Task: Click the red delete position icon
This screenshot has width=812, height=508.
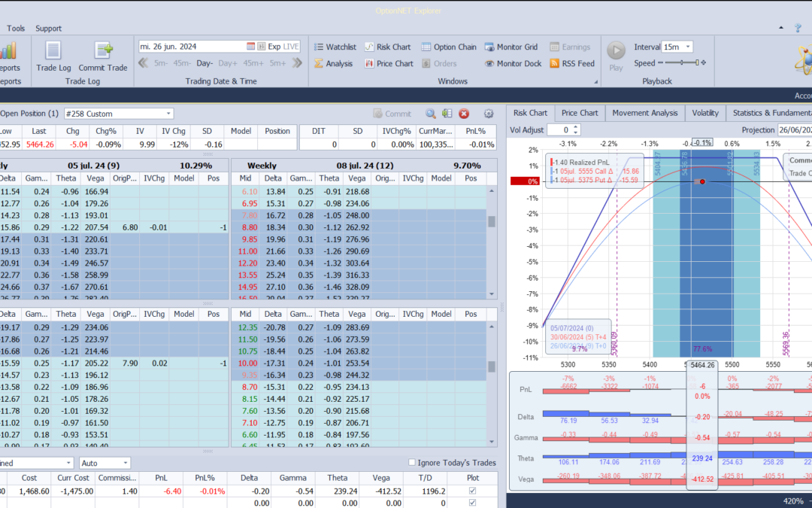Action: (x=464, y=114)
